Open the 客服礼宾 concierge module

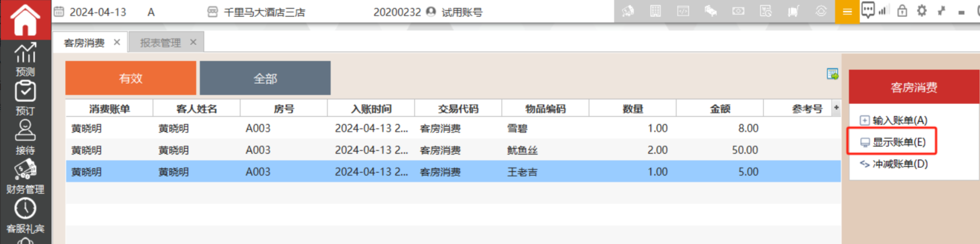tap(25, 216)
